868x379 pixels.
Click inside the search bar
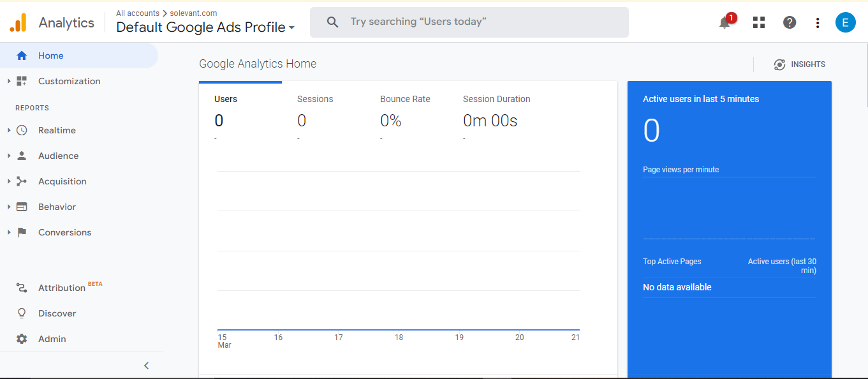point(469,22)
